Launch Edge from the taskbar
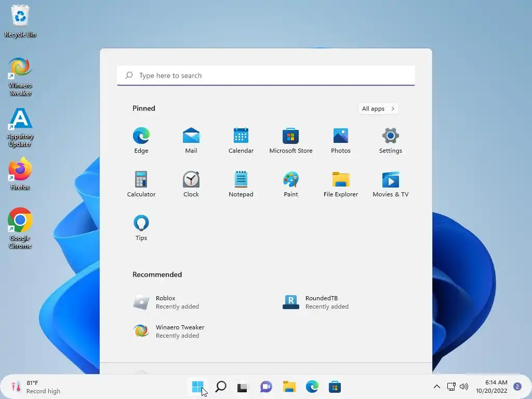This screenshot has width=532, height=399. [x=312, y=387]
